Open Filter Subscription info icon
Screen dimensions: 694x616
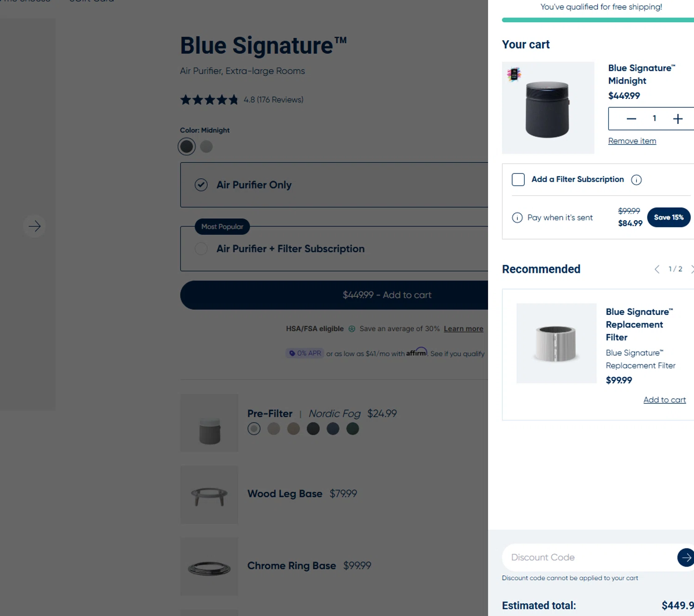click(636, 180)
